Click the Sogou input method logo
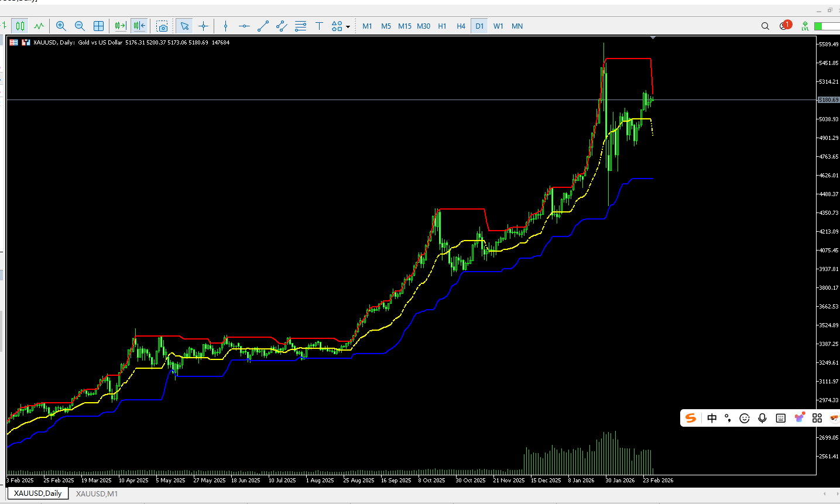The image size is (840, 504). pos(691,418)
